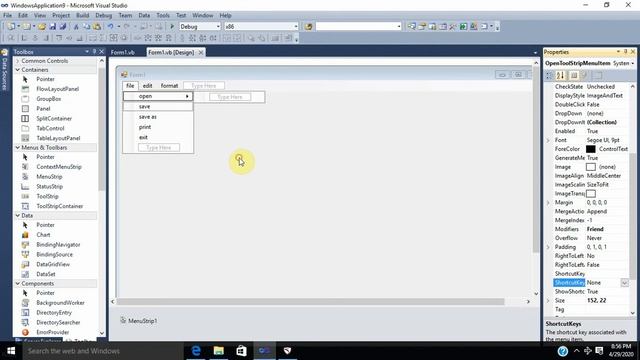Click the designer horizontal scrollbar

[312, 302]
